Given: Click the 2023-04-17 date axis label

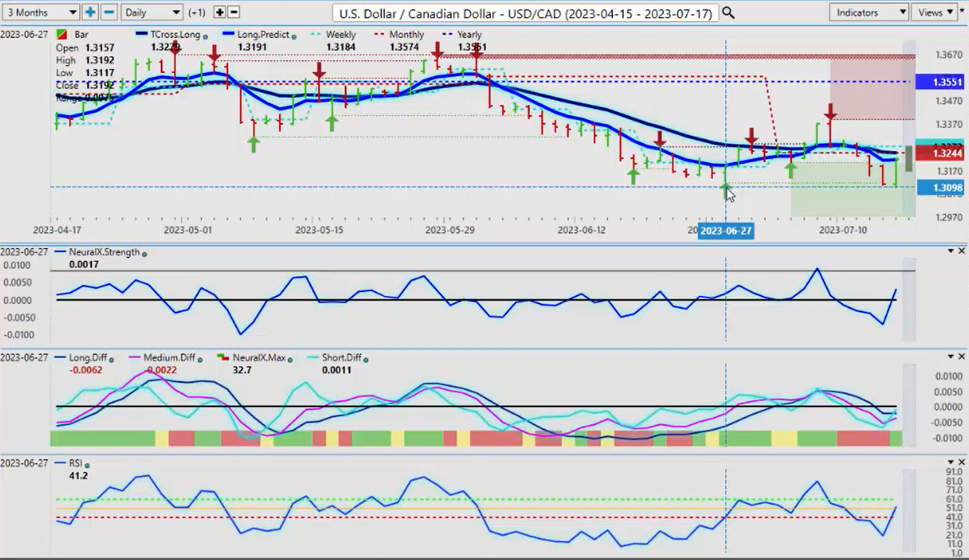Looking at the screenshot, I should tap(56, 230).
